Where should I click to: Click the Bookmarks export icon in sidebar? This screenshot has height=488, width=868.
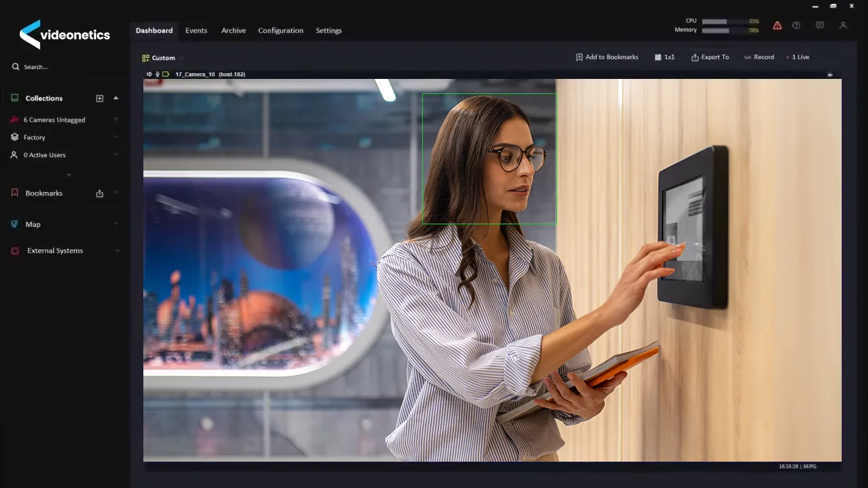click(100, 193)
